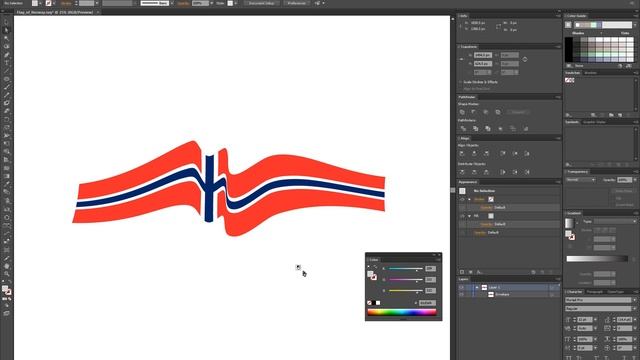640x360 pixels.
Task: Click the Document Setup button
Action: pos(261,3)
